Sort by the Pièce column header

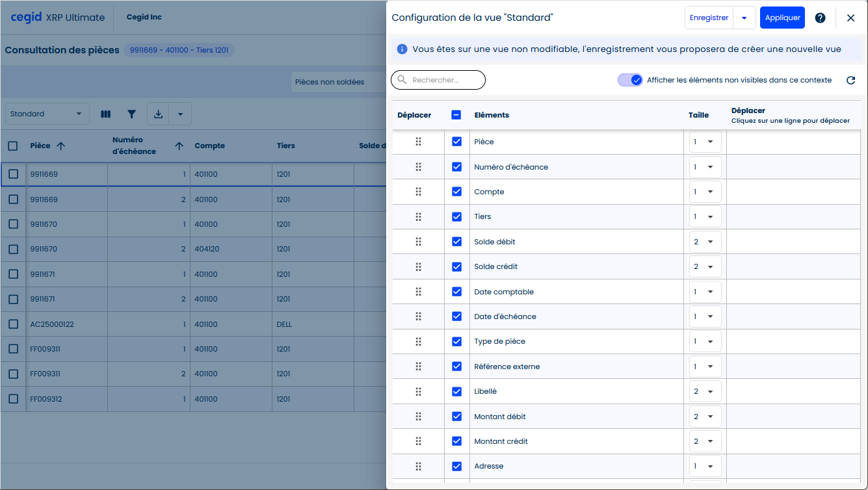tap(40, 146)
